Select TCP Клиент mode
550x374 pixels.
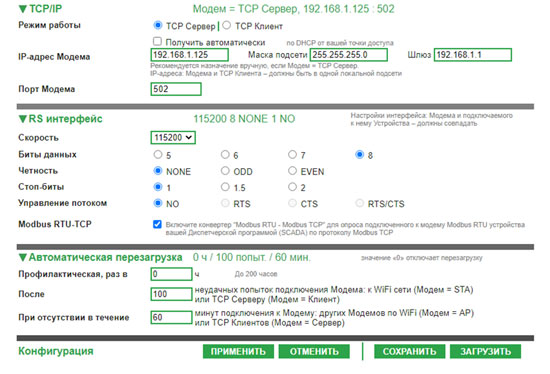point(227,25)
